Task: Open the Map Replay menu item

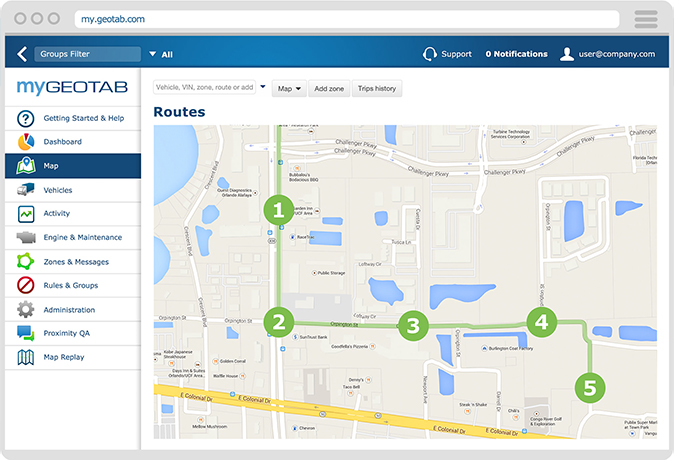Action: pyautogui.click(x=73, y=357)
